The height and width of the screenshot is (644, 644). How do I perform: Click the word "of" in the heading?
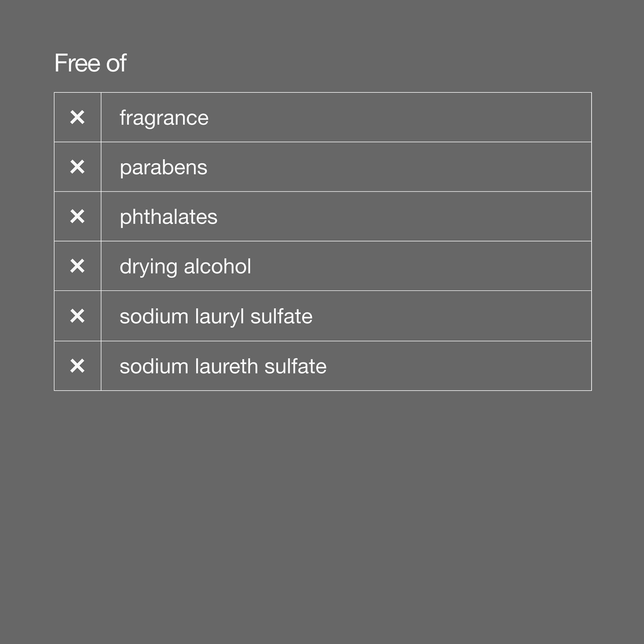tap(116, 63)
